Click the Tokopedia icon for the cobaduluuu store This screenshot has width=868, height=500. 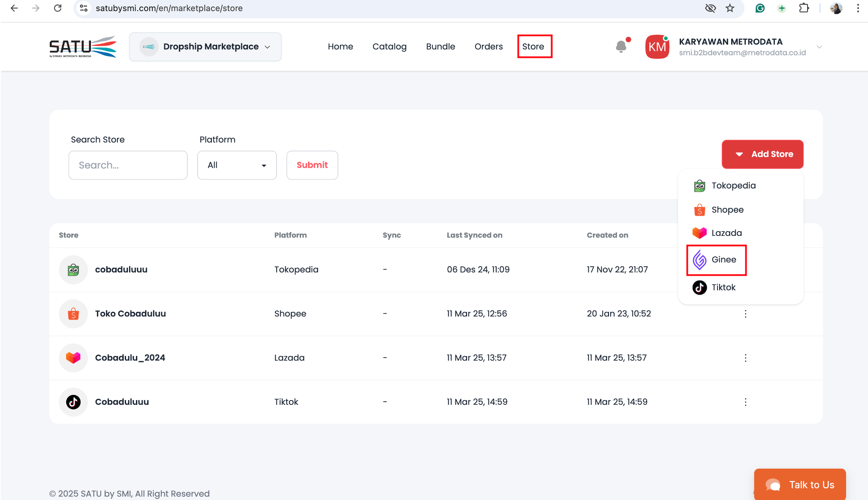pos(73,270)
